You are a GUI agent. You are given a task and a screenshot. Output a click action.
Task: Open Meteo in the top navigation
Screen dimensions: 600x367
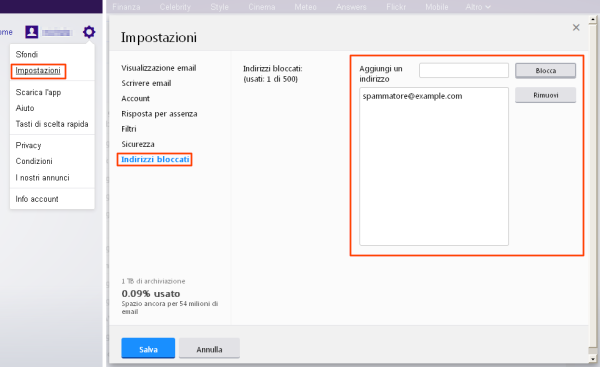[305, 7]
